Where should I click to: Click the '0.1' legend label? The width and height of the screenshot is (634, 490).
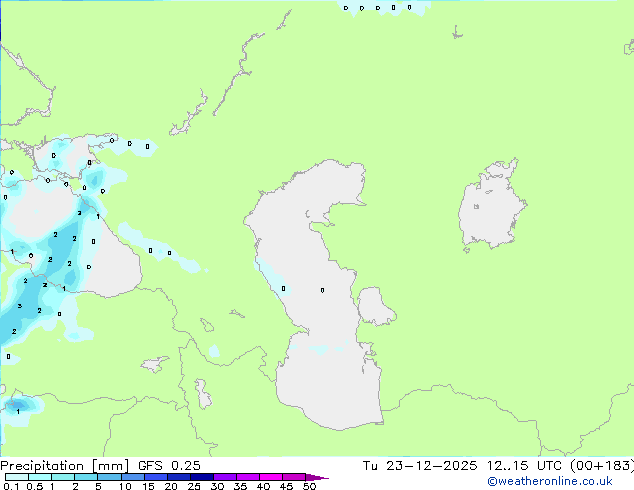(x=11, y=486)
